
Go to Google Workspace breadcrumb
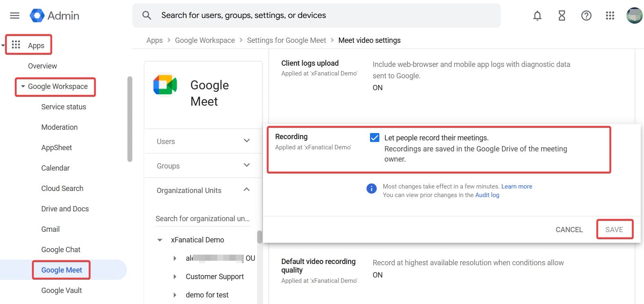point(205,40)
